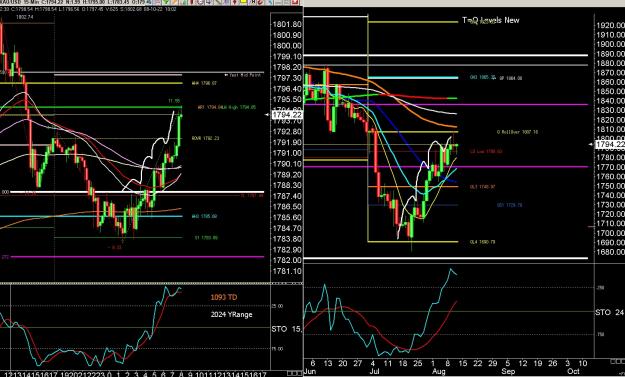This screenshot has height=377, width=625.
Task: Click the '2024 YRange' label
Action: pos(232,315)
